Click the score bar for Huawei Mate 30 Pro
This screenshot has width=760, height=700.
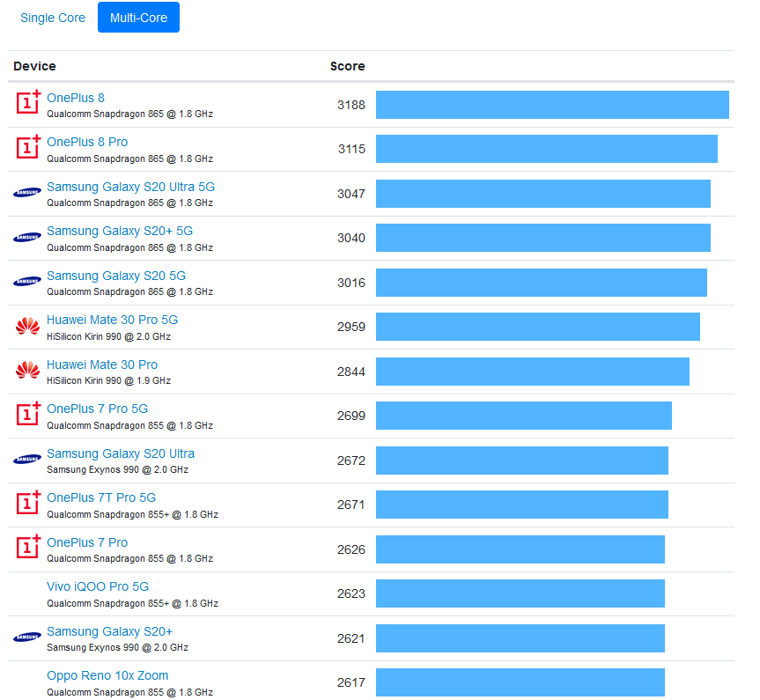click(532, 371)
